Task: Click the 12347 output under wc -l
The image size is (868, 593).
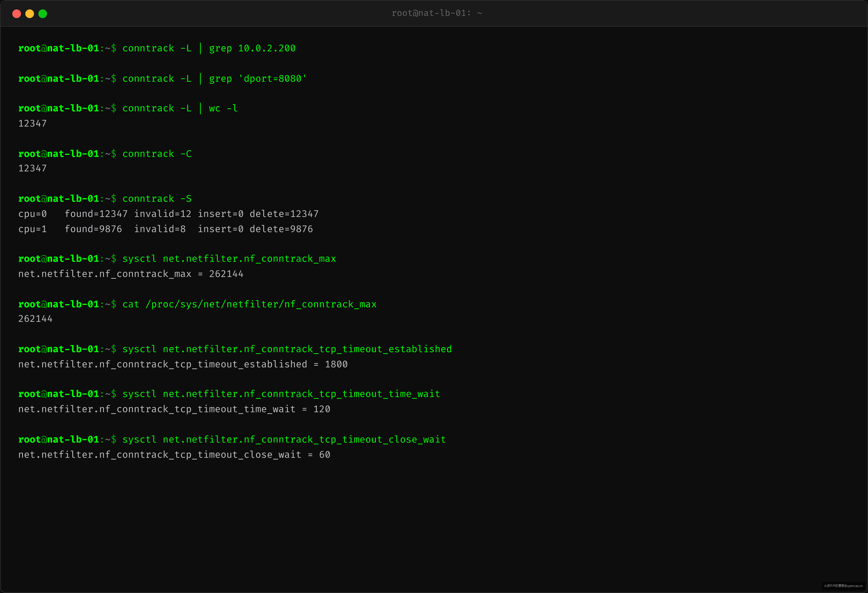Action: (x=33, y=124)
